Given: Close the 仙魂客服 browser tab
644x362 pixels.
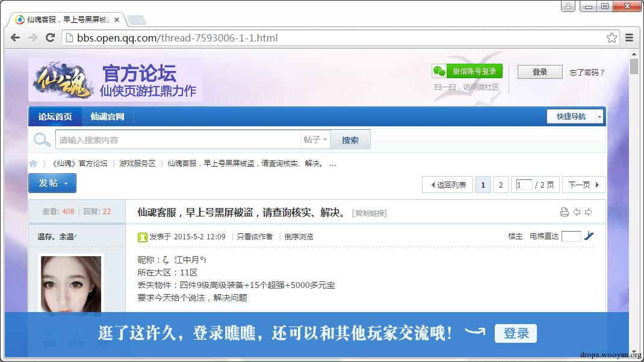Looking at the screenshot, I should point(117,20).
